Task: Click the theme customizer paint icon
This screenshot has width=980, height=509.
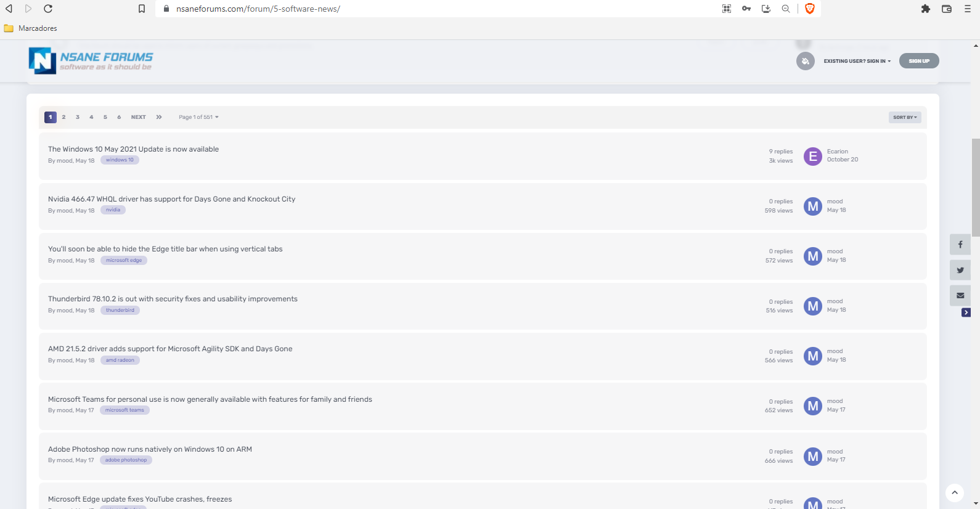Action: tap(805, 61)
